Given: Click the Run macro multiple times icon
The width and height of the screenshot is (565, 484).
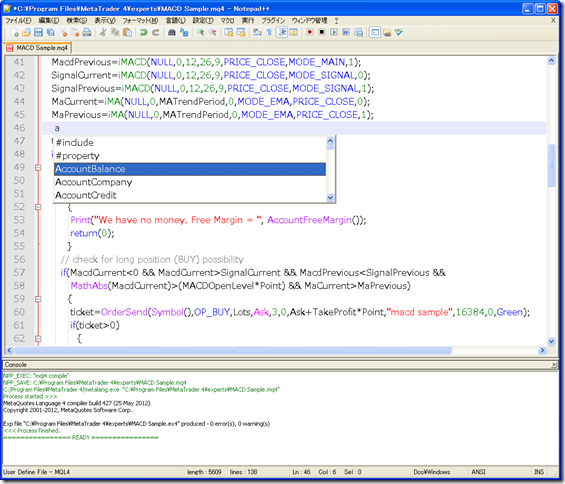Looking at the screenshot, I should tap(346, 33).
